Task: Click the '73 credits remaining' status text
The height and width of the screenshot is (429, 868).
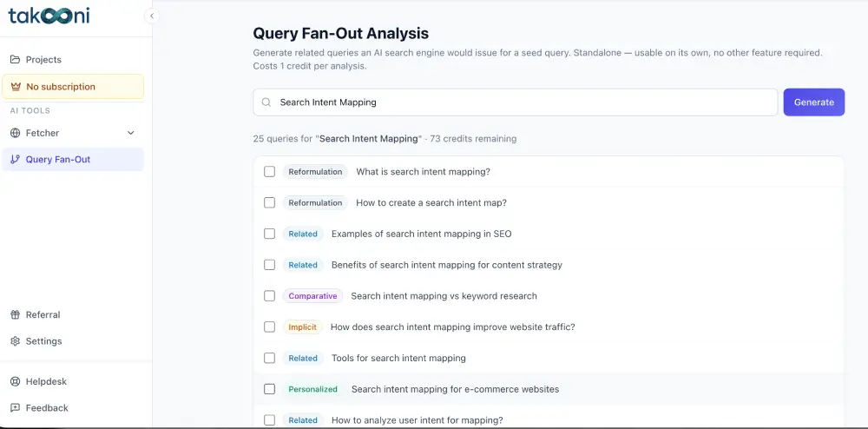Action: coord(473,138)
